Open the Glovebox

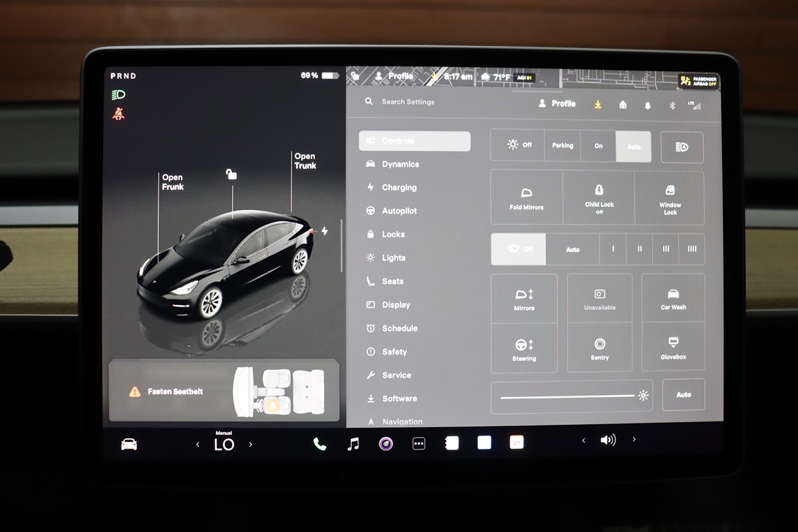pyautogui.click(x=673, y=347)
